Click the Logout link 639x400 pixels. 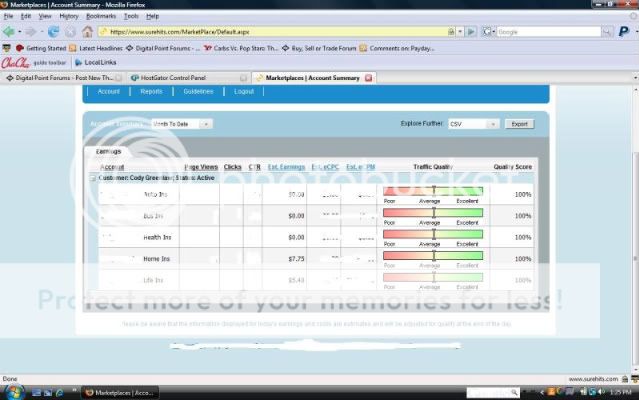point(244,92)
